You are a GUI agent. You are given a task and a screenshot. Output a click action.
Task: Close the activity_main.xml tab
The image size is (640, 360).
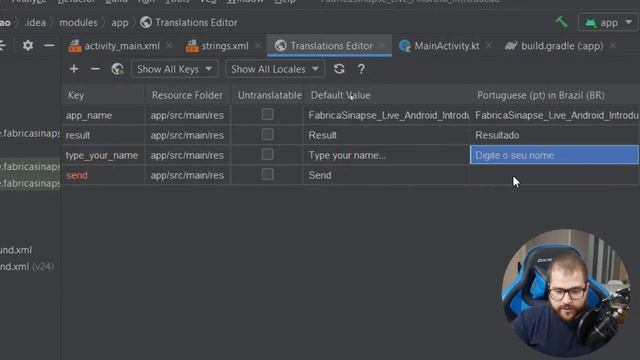tap(169, 46)
